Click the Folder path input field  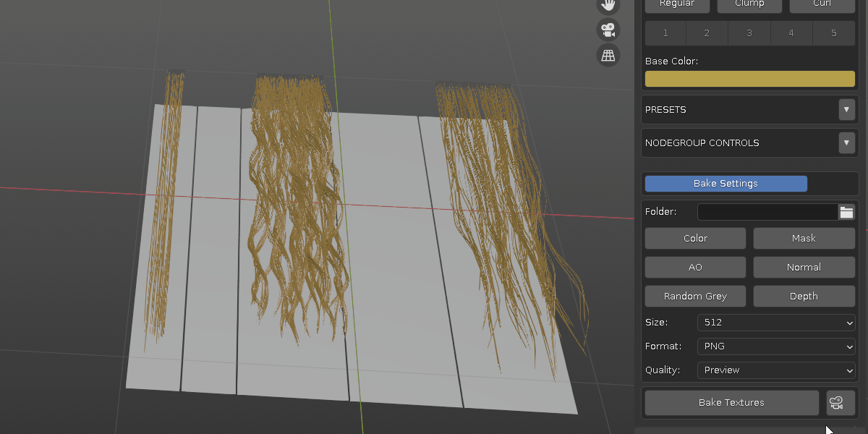[767, 211]
